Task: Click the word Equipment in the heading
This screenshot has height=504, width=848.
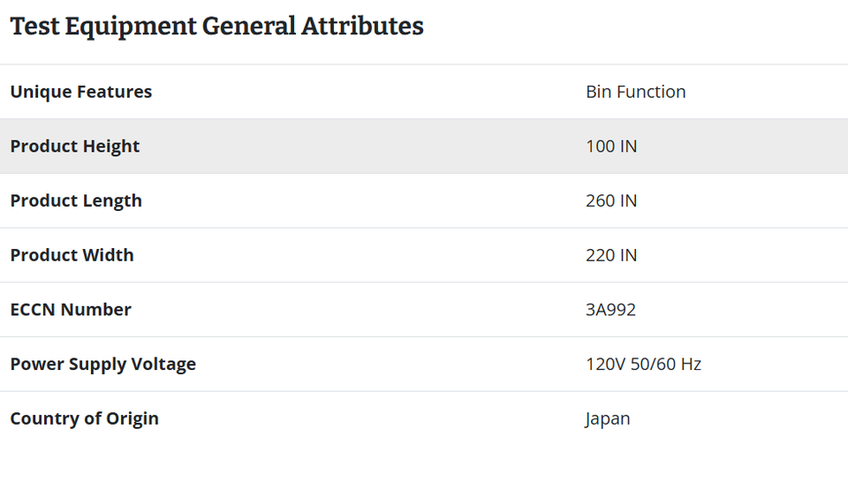Action: tap(131, 27)
